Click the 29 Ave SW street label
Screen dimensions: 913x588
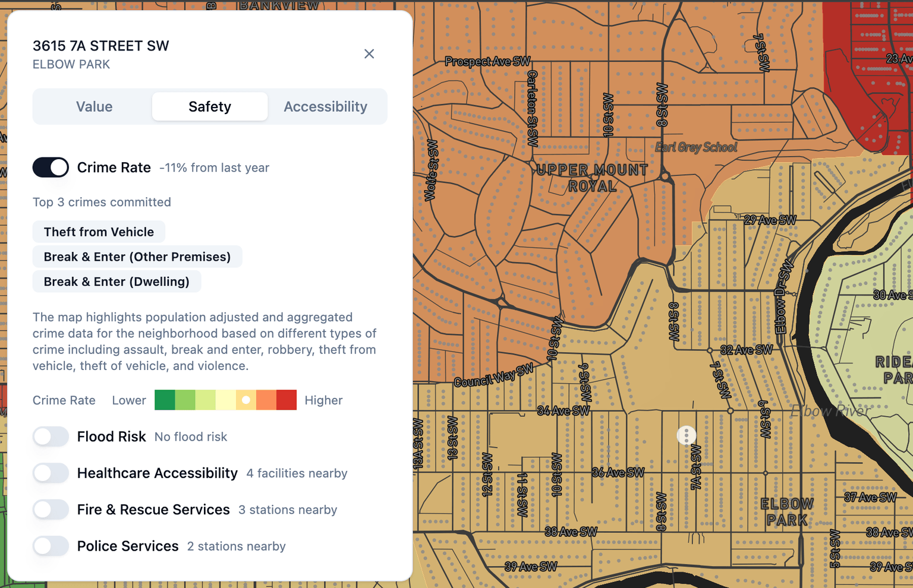770,220
